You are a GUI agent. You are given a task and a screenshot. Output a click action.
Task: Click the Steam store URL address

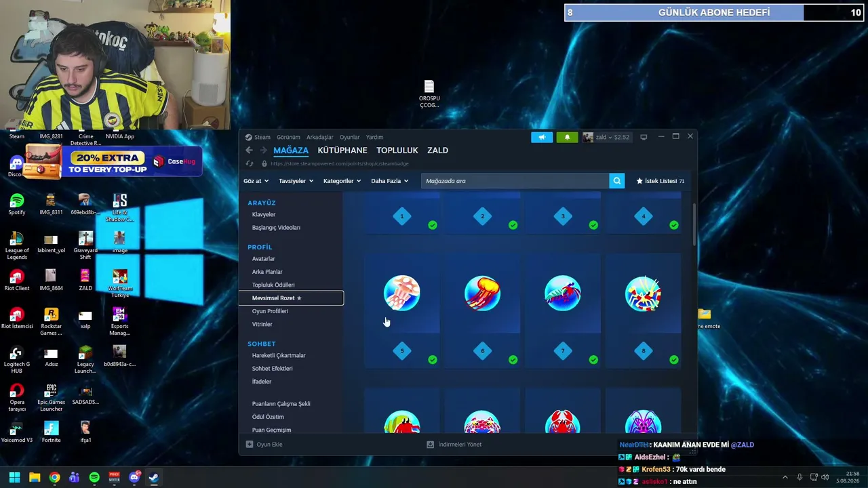click(x=340, y=163)
